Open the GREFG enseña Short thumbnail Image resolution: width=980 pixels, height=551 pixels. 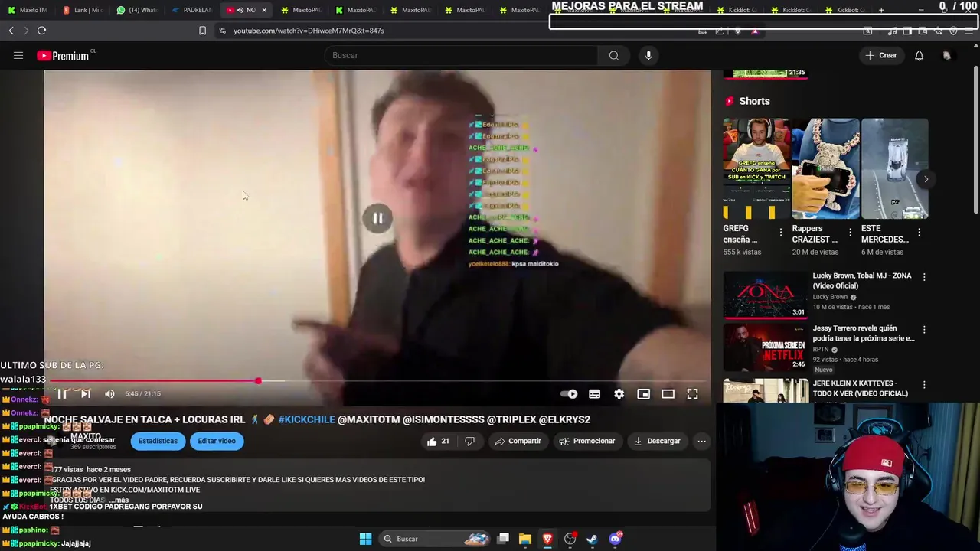[756, 168]
